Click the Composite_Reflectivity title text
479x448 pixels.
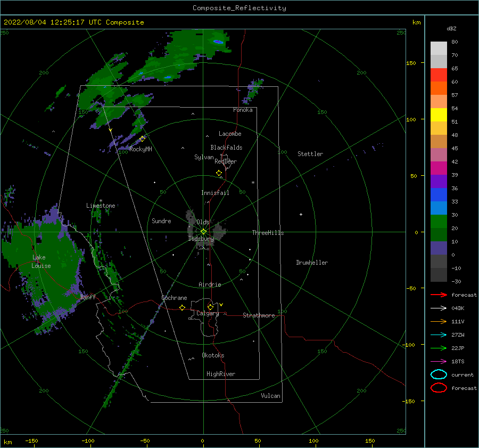pos(240,8)
